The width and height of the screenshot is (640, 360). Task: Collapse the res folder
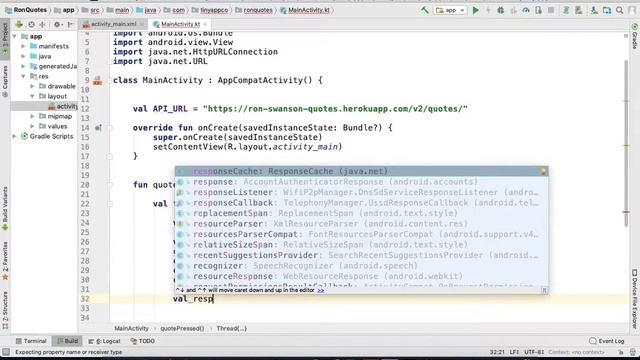click(23, 76)
